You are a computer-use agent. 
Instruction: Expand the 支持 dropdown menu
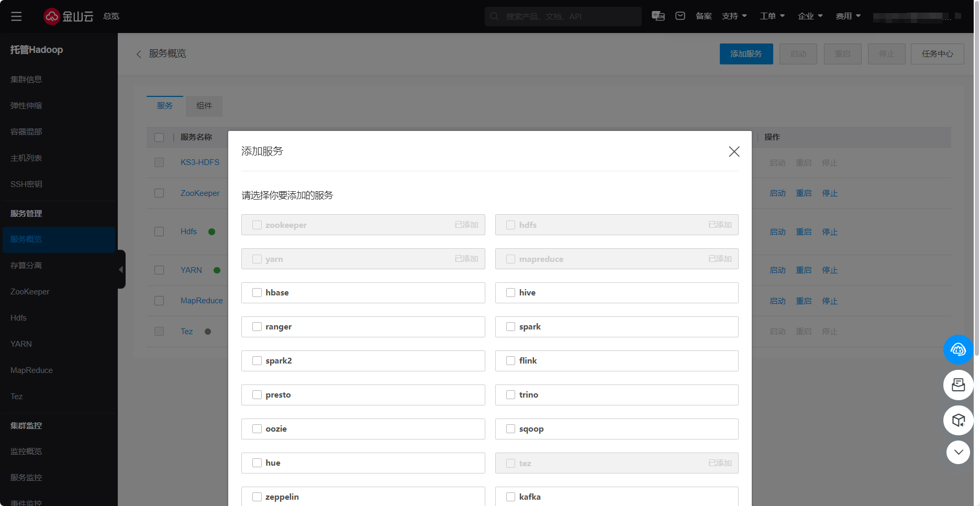point(734,16)
